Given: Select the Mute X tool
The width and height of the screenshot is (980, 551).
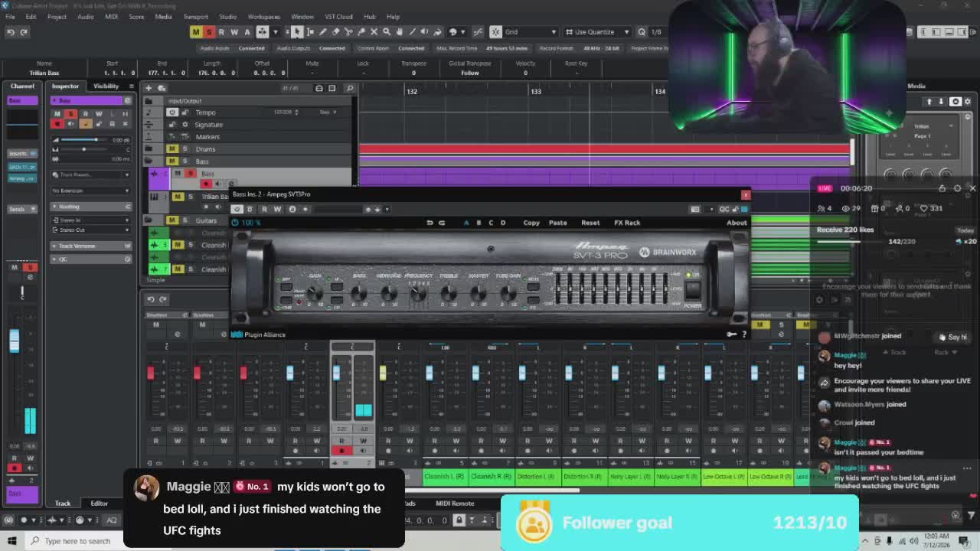Looking at the screenshot, I should (x=374, y=32).
